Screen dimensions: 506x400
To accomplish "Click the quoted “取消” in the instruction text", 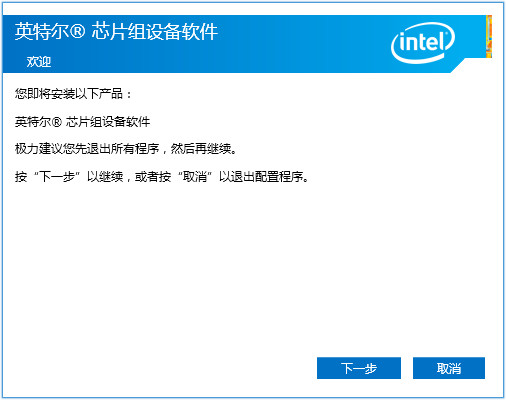I will [195, 176].
